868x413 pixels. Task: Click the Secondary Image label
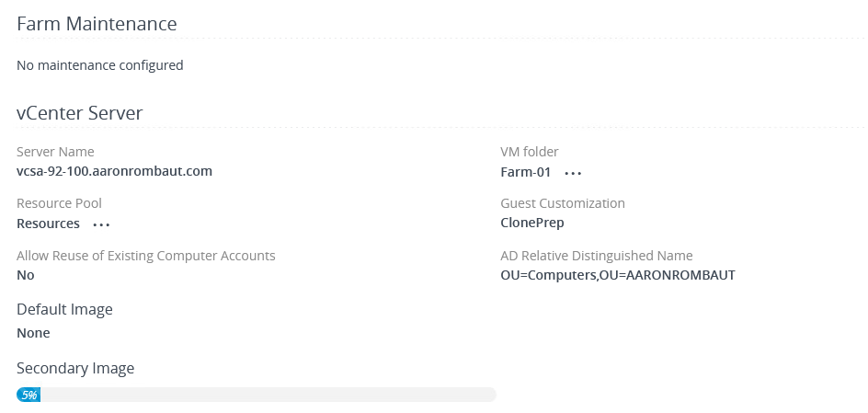point(75,368)
